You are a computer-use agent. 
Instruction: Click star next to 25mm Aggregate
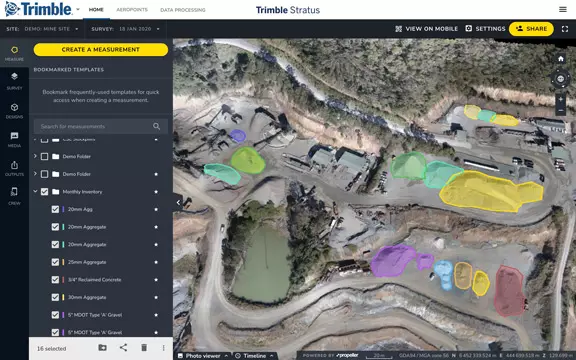[156, 262]
